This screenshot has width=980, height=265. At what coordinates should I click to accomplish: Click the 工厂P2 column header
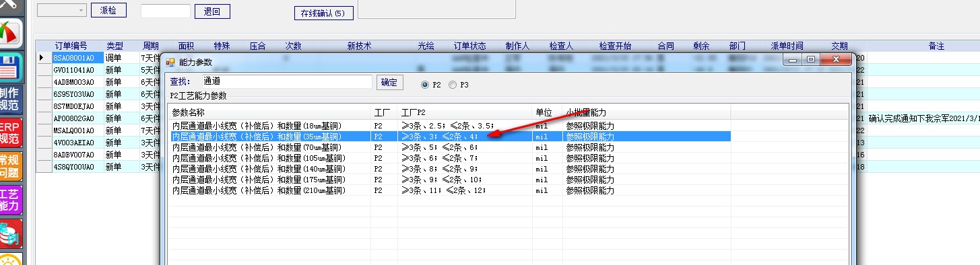pos(465,112)
